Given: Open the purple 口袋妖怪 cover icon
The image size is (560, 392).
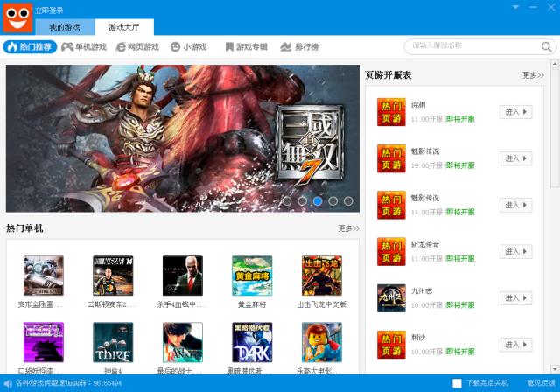Looking at the screenshot, I should pyautogui.click(x=44, y=342).
